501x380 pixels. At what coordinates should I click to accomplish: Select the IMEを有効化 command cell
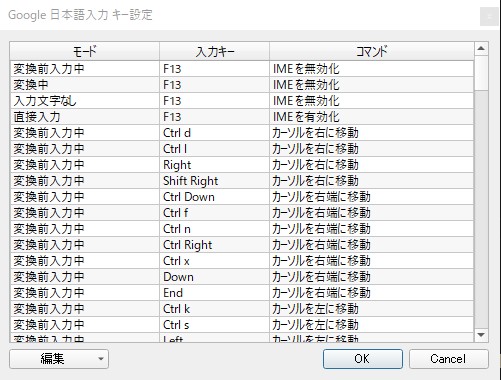(371, 117)
